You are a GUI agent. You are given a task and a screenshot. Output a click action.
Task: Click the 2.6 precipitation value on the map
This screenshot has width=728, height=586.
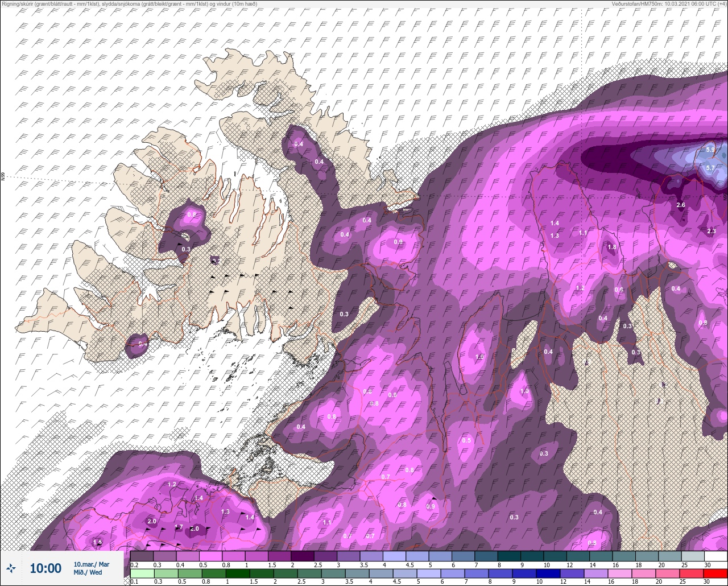point(681,205)
